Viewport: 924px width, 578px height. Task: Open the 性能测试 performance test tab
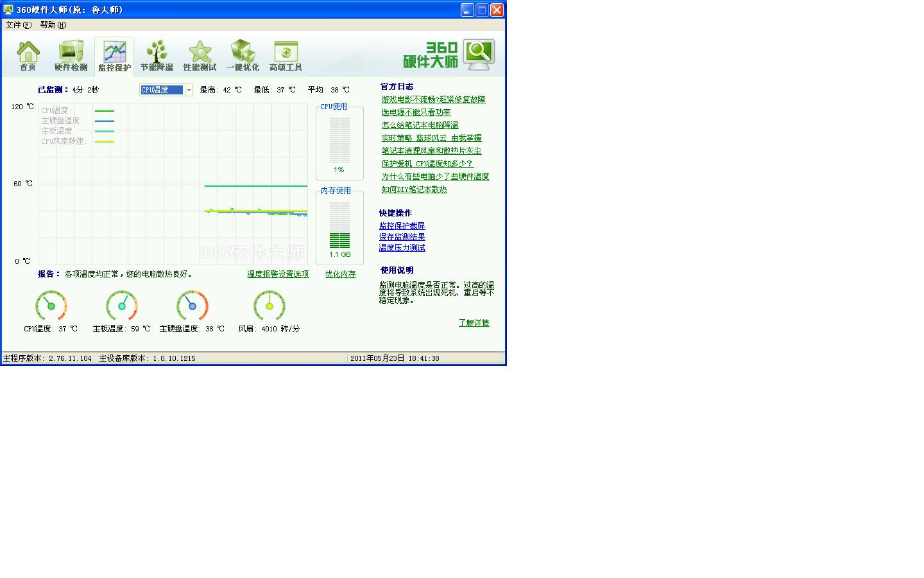[x=200, y=56]
